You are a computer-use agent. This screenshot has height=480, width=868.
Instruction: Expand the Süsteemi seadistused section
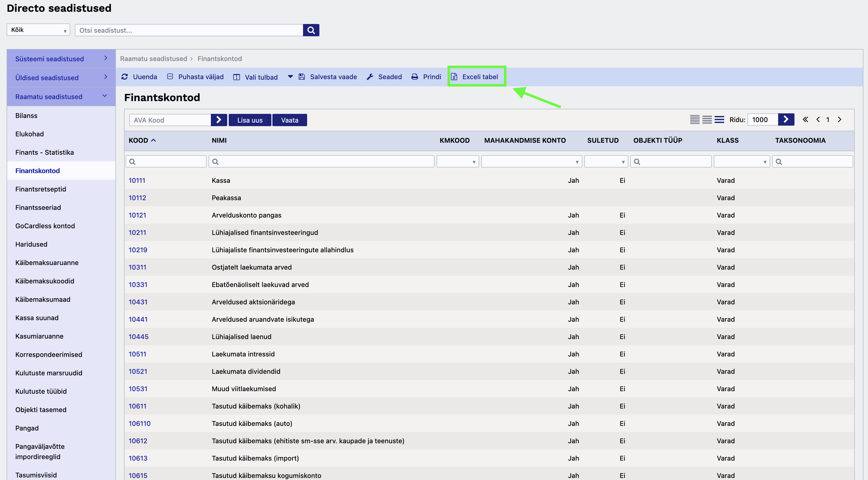tap(61, 59)
